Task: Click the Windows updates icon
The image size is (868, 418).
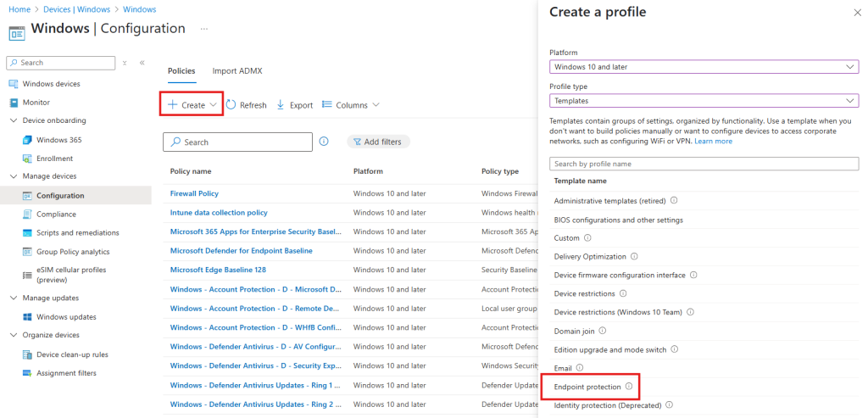Action: (27, 317)
